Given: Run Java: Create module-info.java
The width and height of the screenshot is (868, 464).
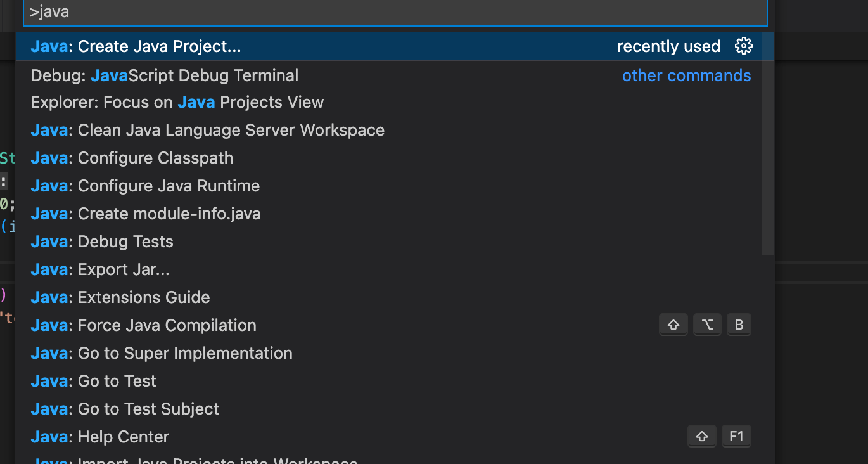Looking at the screenshot, I should tap(145, 214).
